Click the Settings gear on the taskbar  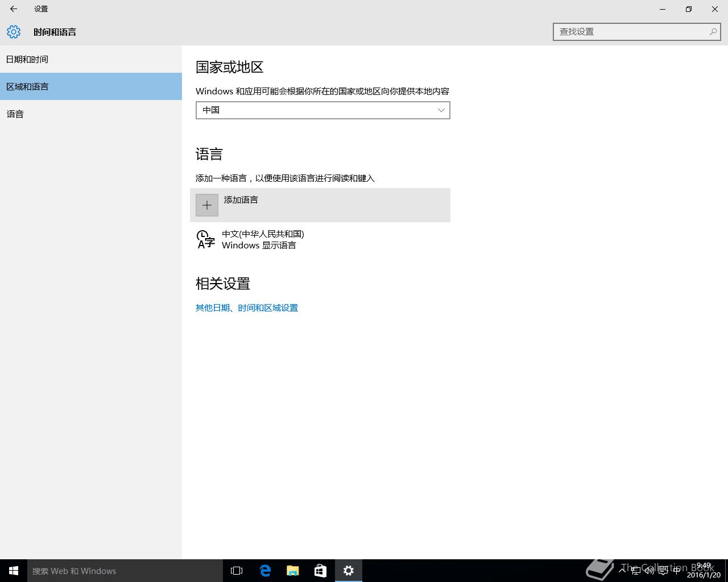pyautogui.click(x=349, y=571)
